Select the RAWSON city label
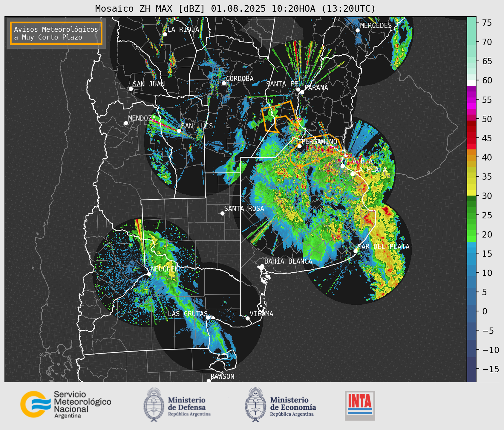The height and width of the screenshot is (430, 504). [x=222, y=376]
